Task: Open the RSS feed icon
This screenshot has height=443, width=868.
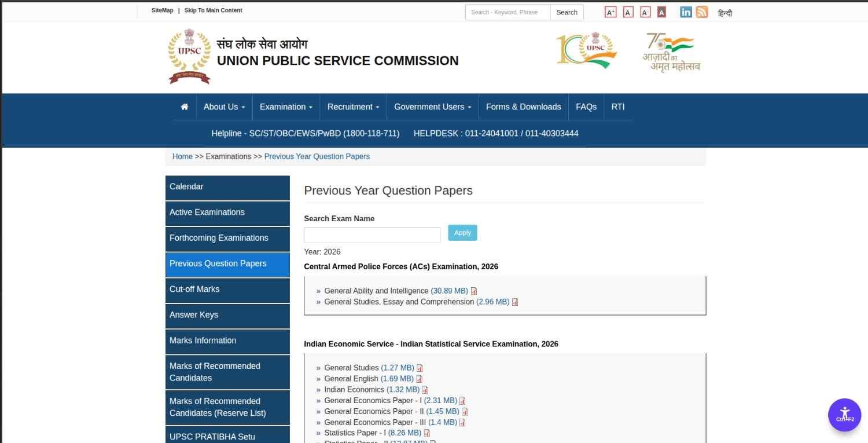Action: [702, 12]
